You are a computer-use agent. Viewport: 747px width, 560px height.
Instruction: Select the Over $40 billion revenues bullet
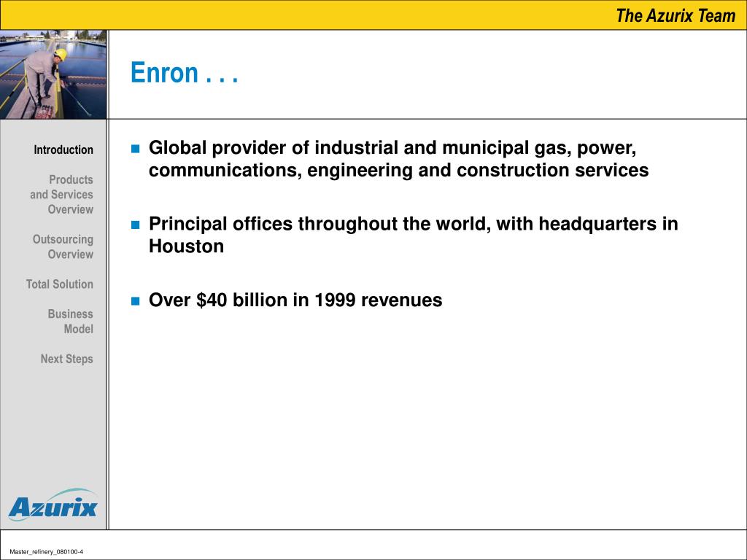[x=295, y=300]
